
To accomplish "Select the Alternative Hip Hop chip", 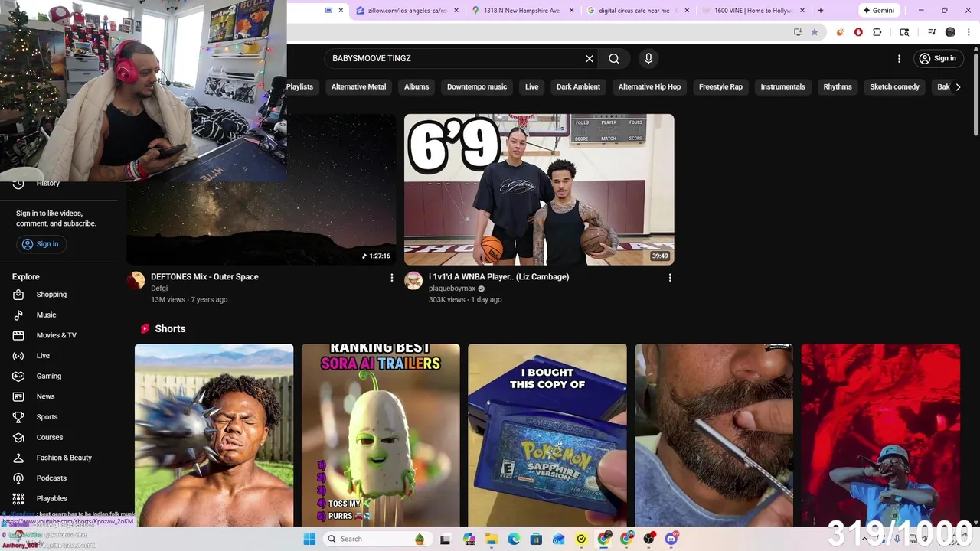I will (649, 87).
